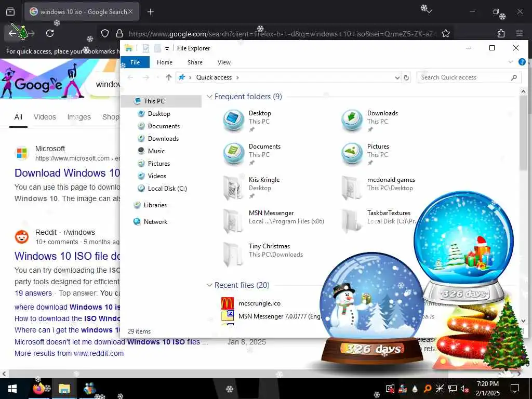This screenshot has height=399, width=532.
Task: Open the address bar history dropdown
Action: coord(397,78)
